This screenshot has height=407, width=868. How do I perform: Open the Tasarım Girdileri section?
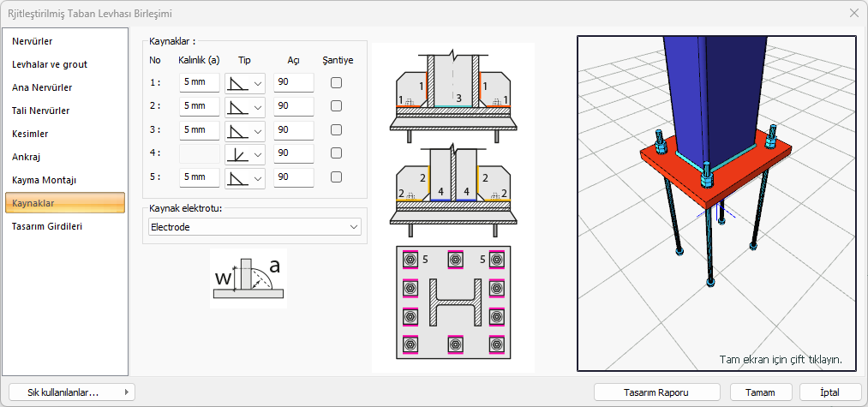click(66, 226)
